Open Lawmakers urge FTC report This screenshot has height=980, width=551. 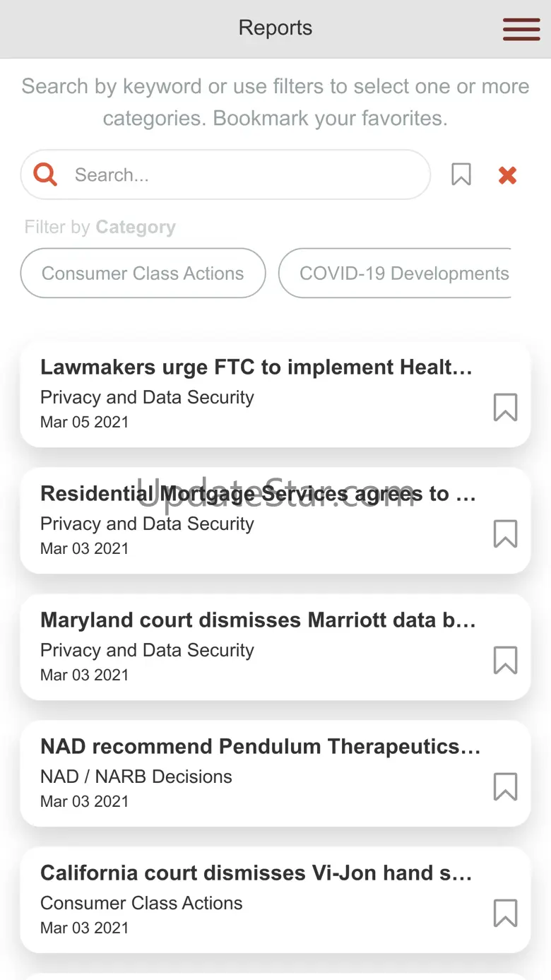pyautogui.click(x=256, y=367)
